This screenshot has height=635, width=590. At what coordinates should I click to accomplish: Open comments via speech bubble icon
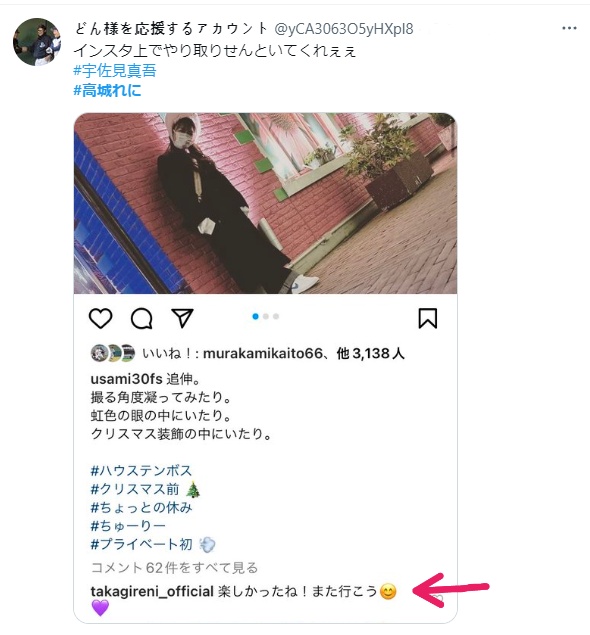(x=141, y=318)
